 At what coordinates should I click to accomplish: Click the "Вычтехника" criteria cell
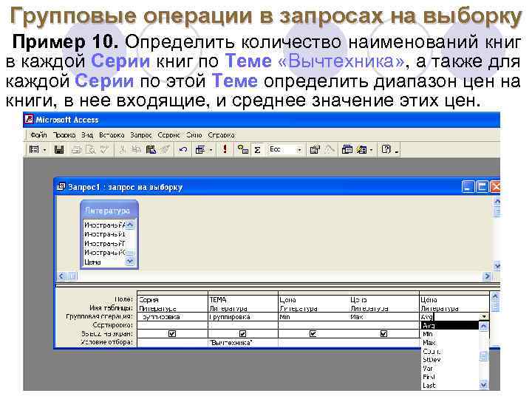243,343
